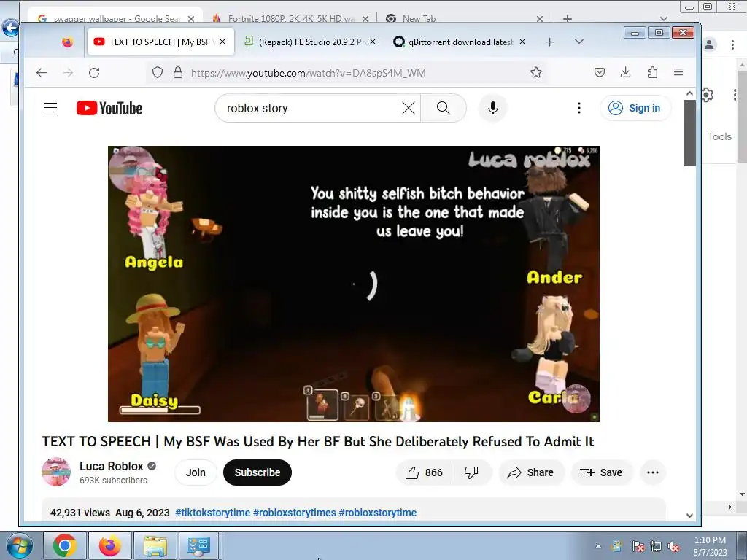
Task: Open Windows Explorer from the taskbar
Action: (155, 545)
